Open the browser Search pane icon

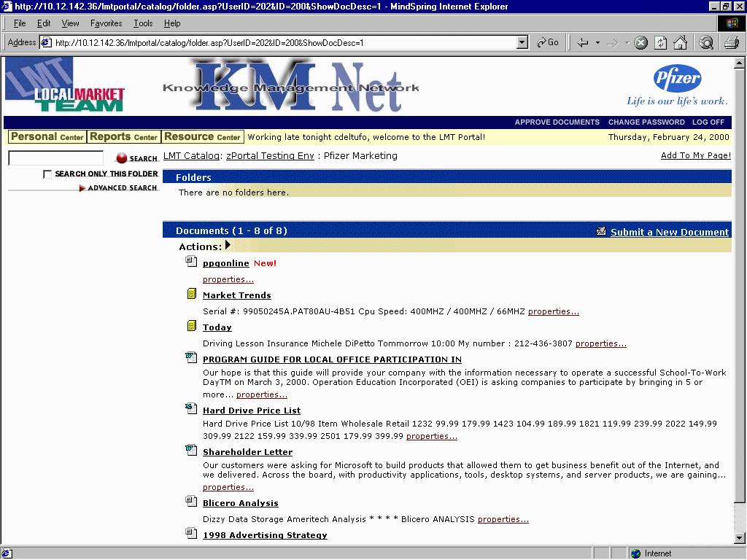(x=706, y=43)
